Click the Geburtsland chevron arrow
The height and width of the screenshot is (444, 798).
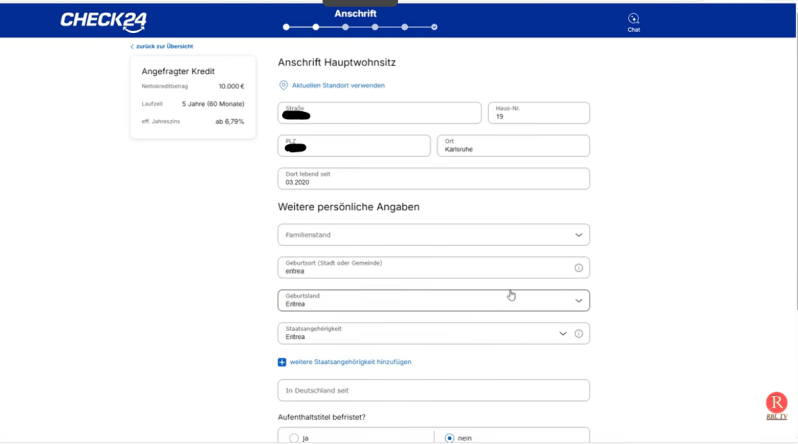tap(579, 301)
